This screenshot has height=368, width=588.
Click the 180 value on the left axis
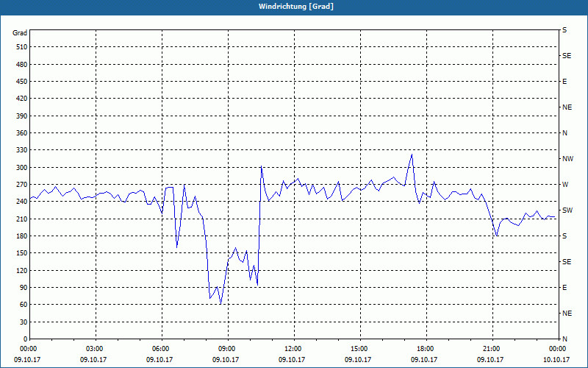(22, 236)
